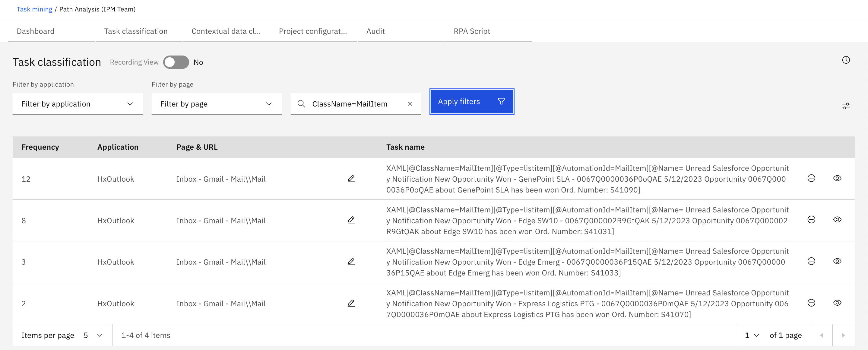Open the table settings sliders icon
The height and width of the screenshot is (350, 868).
846,106
